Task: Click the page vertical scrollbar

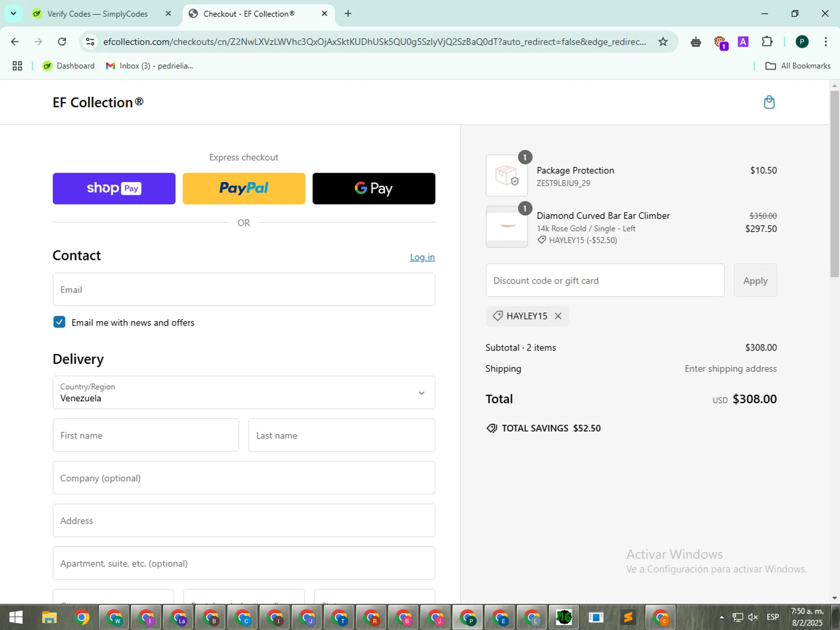Action: [x=834, y=184]
